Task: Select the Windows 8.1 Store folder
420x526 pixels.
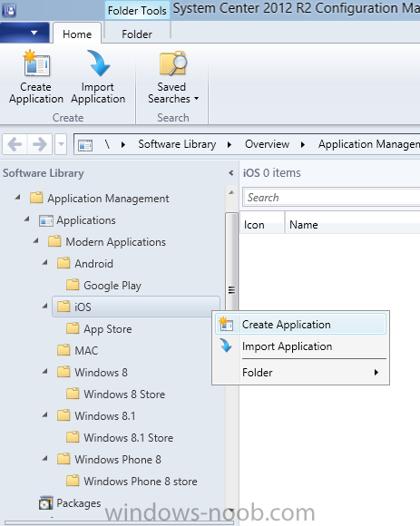Action: click(129, 438)
